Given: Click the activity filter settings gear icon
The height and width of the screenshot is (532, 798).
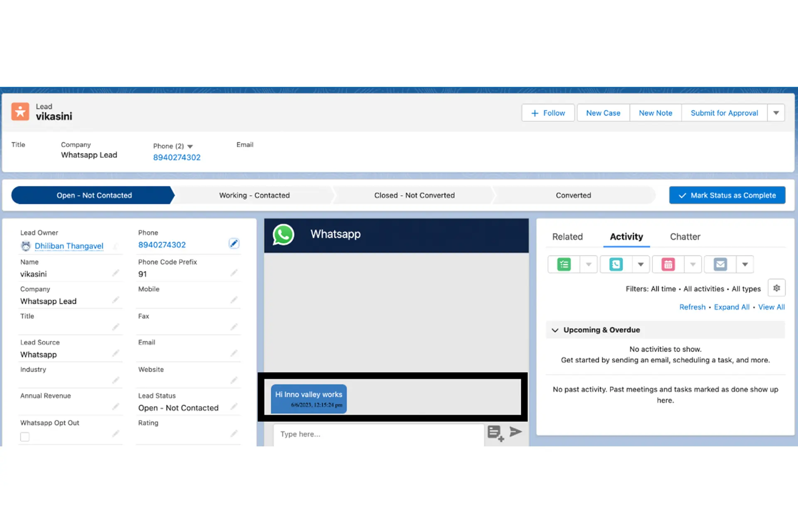Looking at the screenshot, I should coord(777,288).
